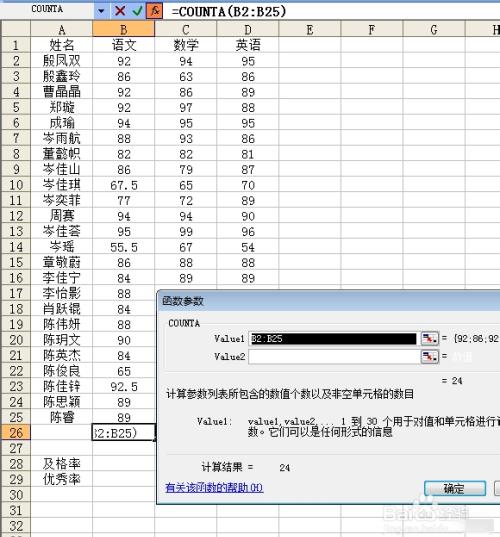Select column C header
This screenshot has height=537, width=500.
tap(186, 29)
